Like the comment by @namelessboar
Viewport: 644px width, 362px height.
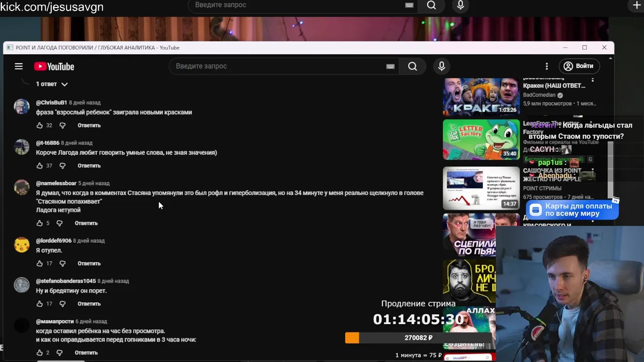coord(40,223)
